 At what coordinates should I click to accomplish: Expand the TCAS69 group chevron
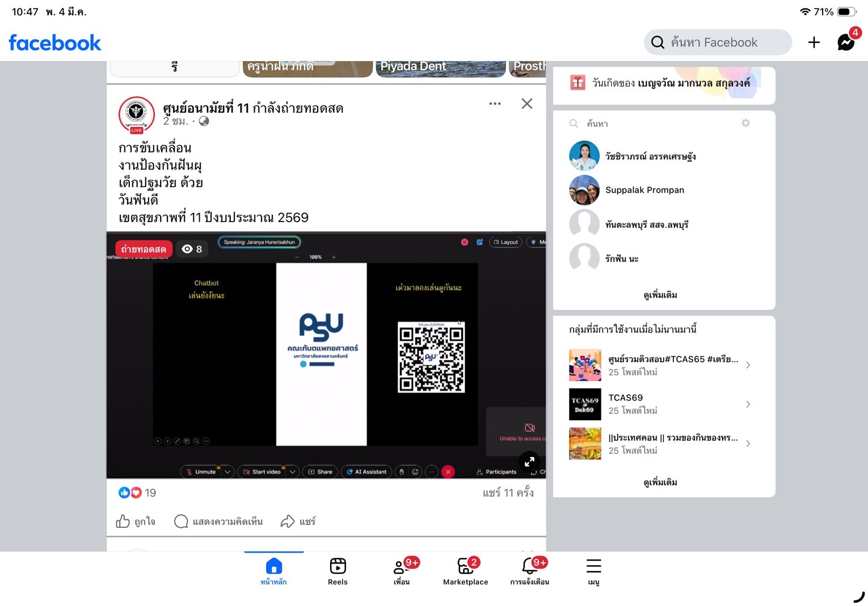748,404
